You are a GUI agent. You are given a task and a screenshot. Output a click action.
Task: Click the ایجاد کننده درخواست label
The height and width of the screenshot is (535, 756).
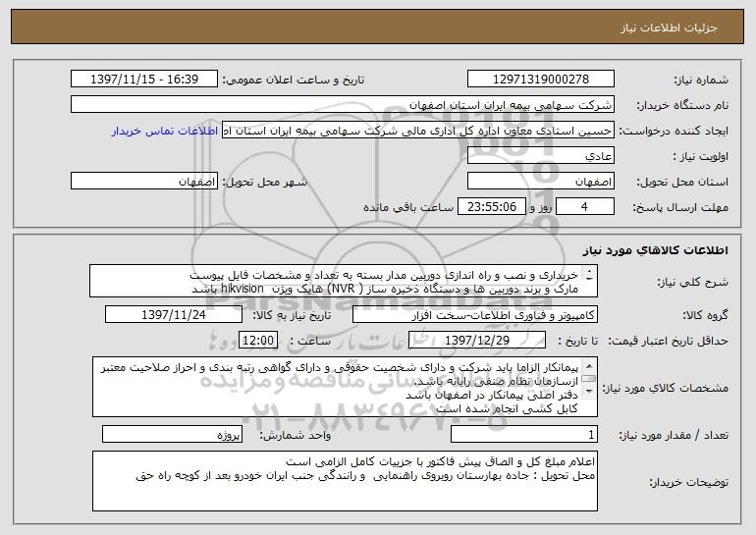tap(674, 132)
